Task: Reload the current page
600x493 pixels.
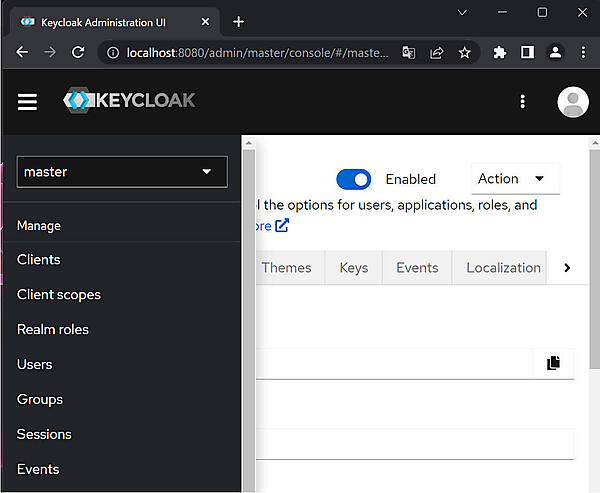Action: click(78, 52)
